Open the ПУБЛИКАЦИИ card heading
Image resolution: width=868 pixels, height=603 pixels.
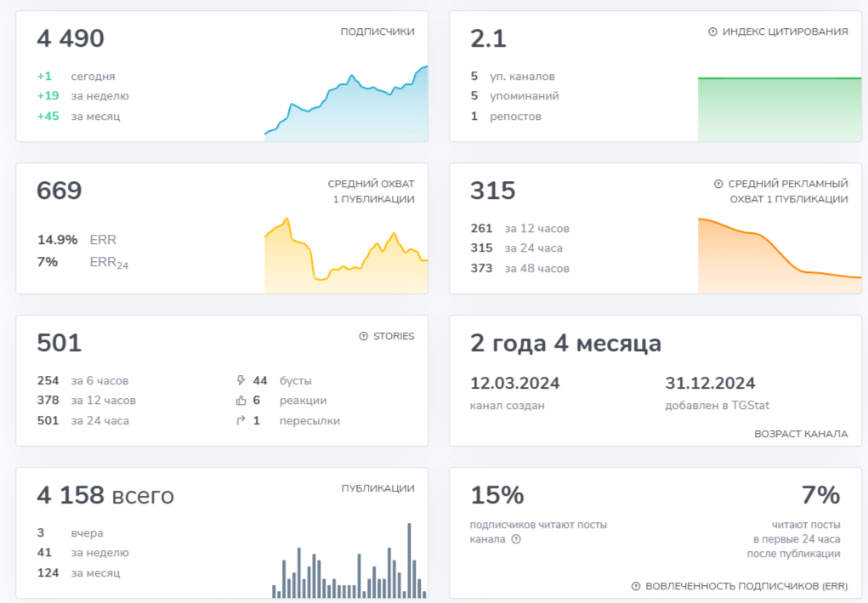(x=377, y=488)
